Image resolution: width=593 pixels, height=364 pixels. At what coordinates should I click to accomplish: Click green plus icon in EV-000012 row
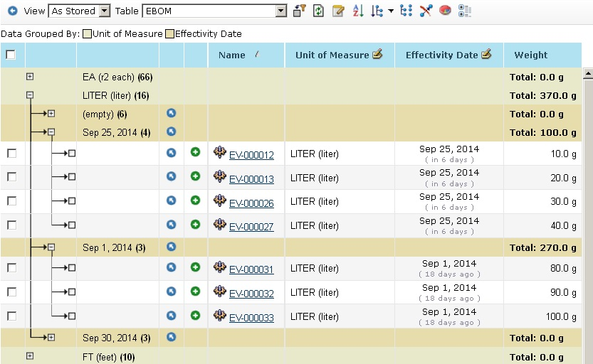click(196, 152)
